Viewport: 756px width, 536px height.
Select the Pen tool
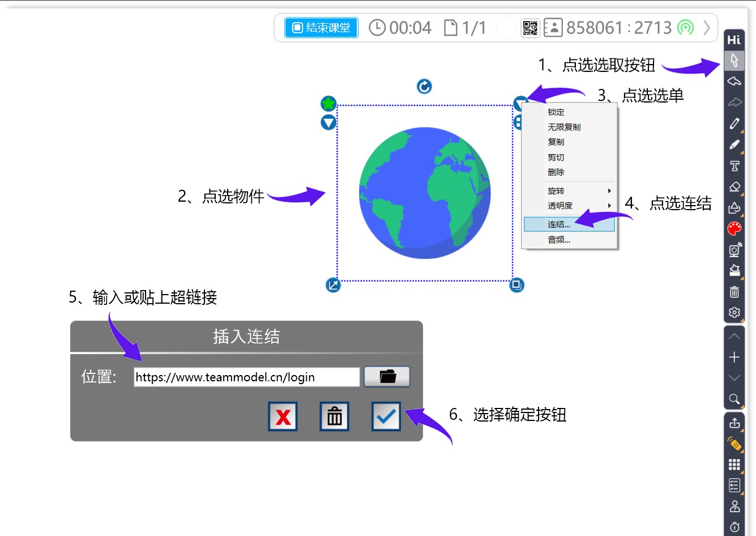(x=734, y=124)
